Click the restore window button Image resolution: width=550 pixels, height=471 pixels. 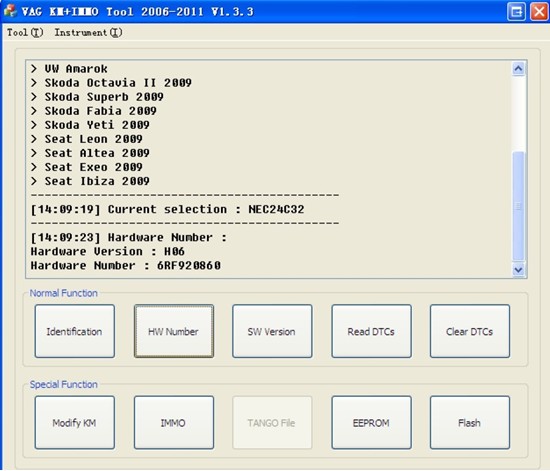coord(516,12)
